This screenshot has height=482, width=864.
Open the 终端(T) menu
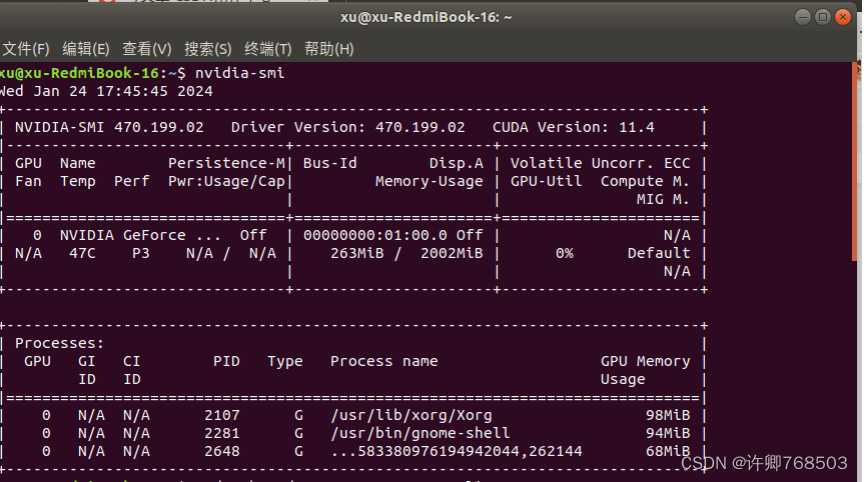[268, 49]
